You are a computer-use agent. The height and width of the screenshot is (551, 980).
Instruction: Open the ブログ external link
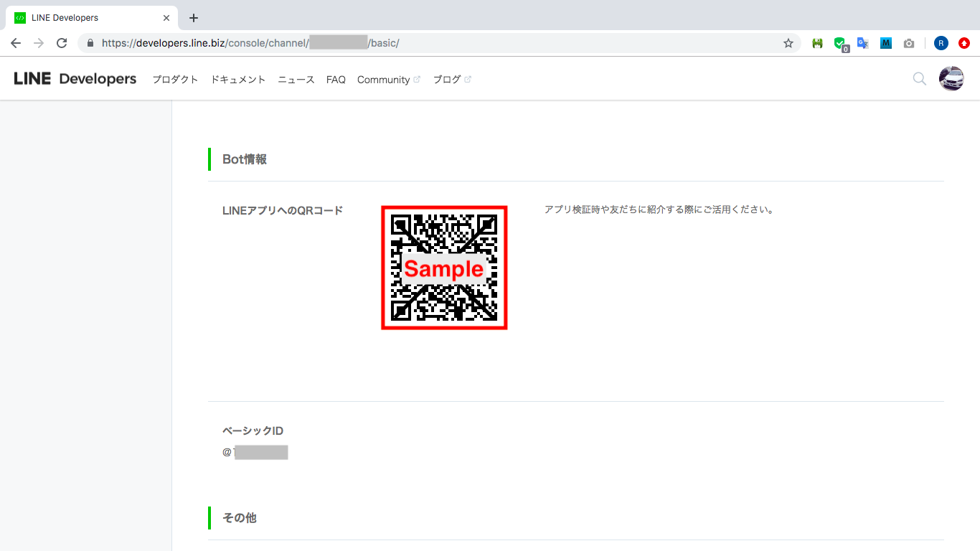click(x=452, y=80)
